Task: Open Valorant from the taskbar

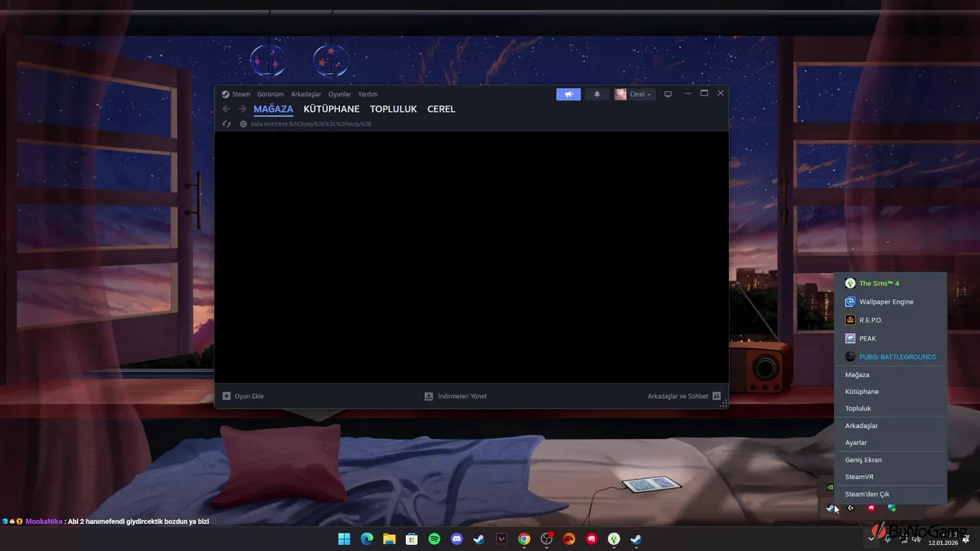Action: tap(501, 539)
